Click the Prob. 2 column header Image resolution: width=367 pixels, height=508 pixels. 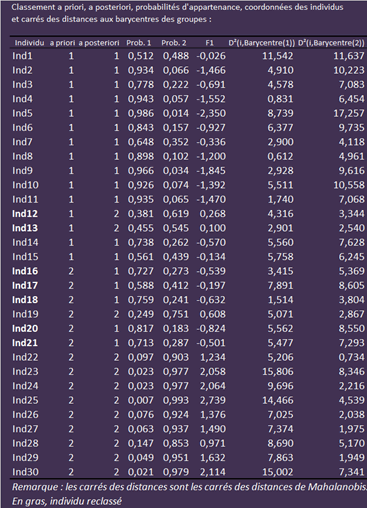click(174, 43)
